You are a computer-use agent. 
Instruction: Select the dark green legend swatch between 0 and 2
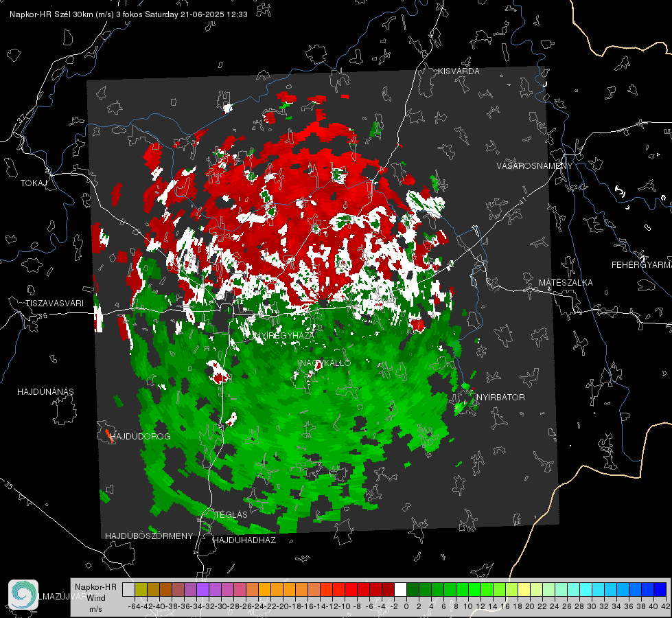tap(413, 589)
